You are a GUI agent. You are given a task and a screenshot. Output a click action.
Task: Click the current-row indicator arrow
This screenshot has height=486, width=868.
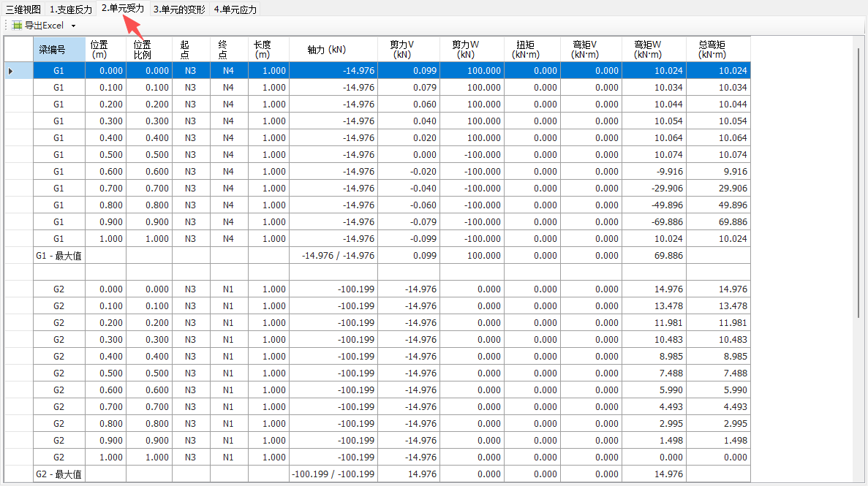pyautogui.click(x=10, y=71)
